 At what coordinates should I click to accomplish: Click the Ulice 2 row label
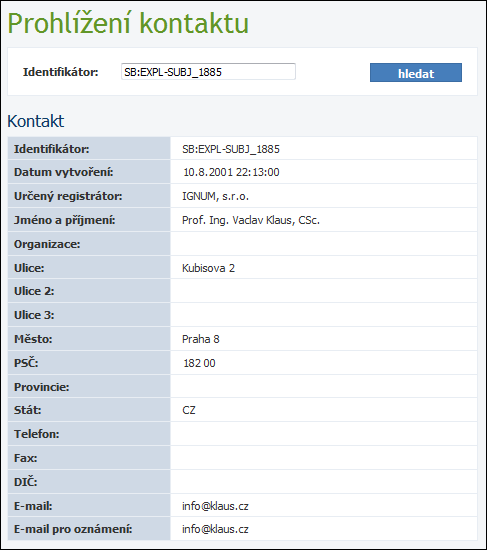[x=34, y=291]
